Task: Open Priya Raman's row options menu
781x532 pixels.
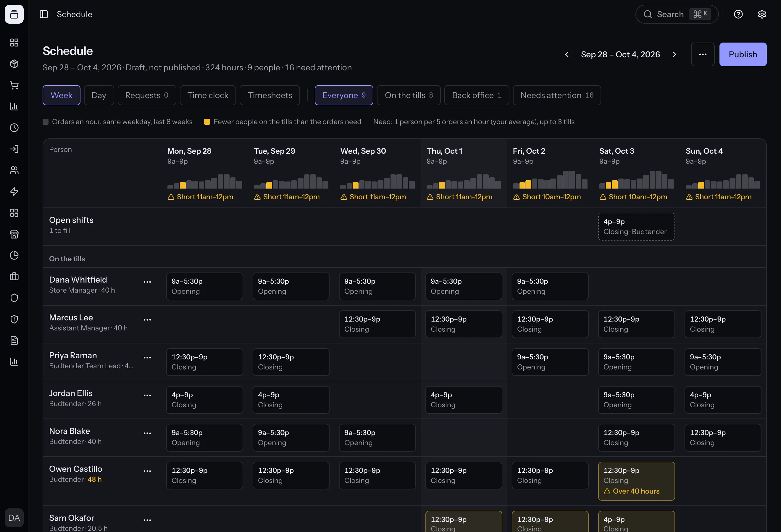Action: [x=147, y=358]
